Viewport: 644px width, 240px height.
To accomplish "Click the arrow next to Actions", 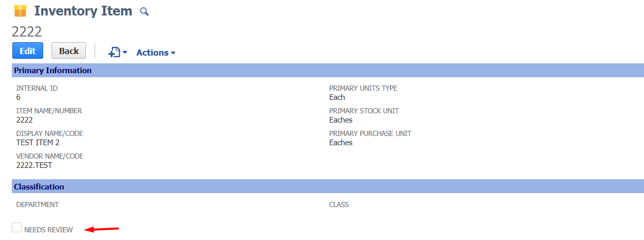I will [173, 53].
